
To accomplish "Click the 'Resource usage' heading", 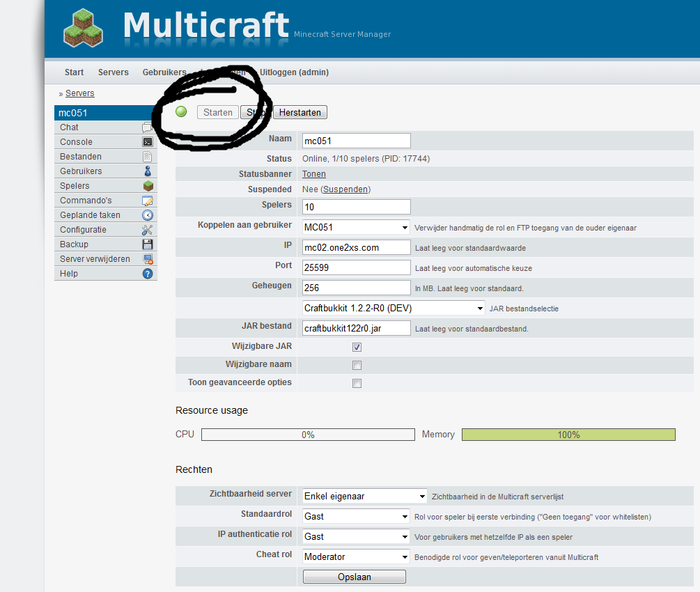I will click(x=212, y=410).
